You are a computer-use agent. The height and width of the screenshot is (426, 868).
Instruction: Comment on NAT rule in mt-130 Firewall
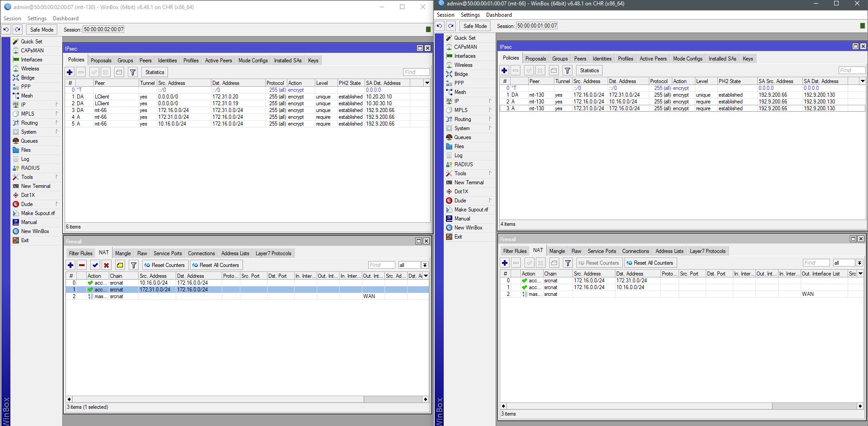point(120,265)
